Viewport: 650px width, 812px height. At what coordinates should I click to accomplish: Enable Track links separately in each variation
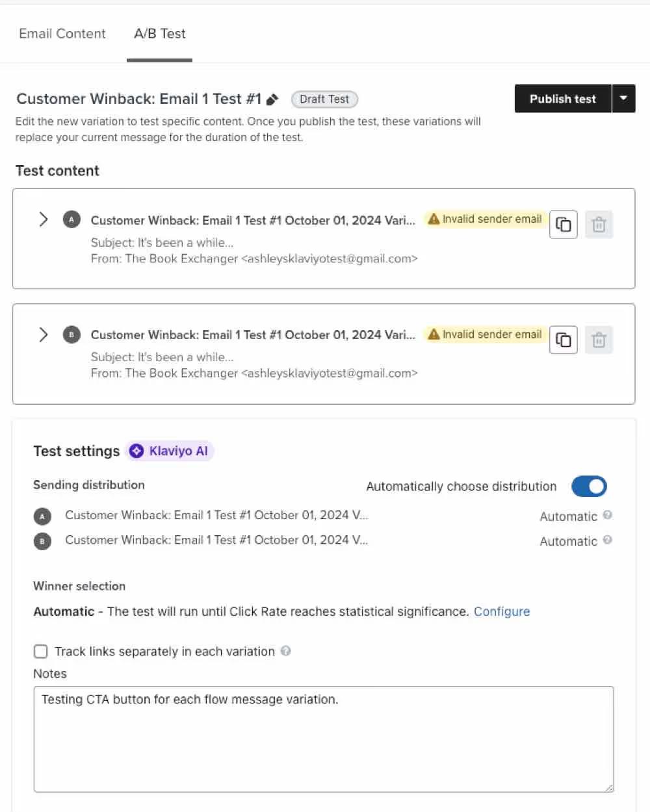[x=40, y=651]
